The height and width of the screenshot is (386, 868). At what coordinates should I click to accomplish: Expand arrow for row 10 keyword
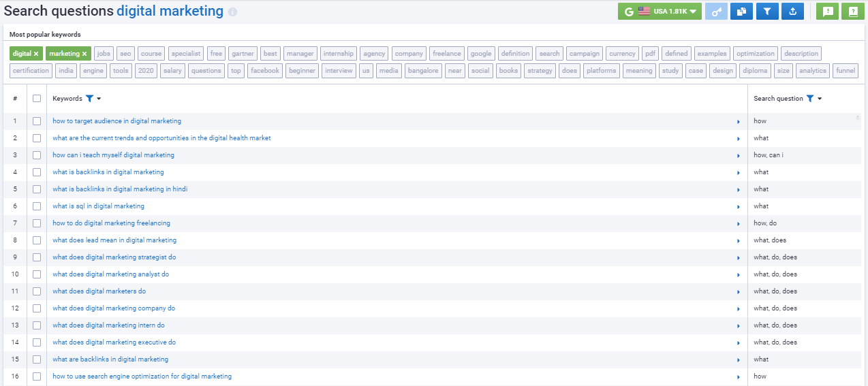coord(738,274)
